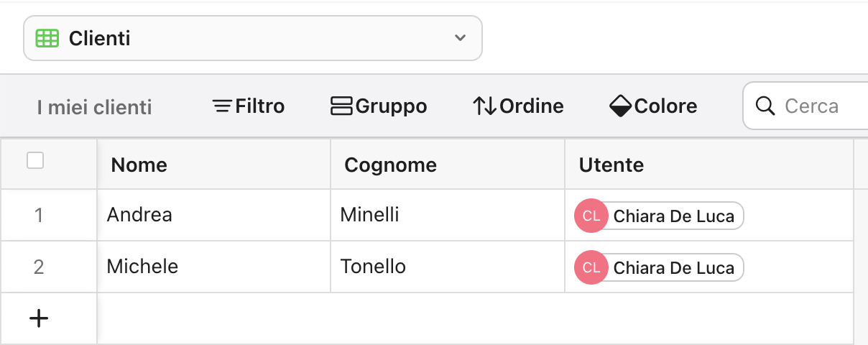Click the search magnifier icon
The image size is (868, 345).
[x=766, y=106]
